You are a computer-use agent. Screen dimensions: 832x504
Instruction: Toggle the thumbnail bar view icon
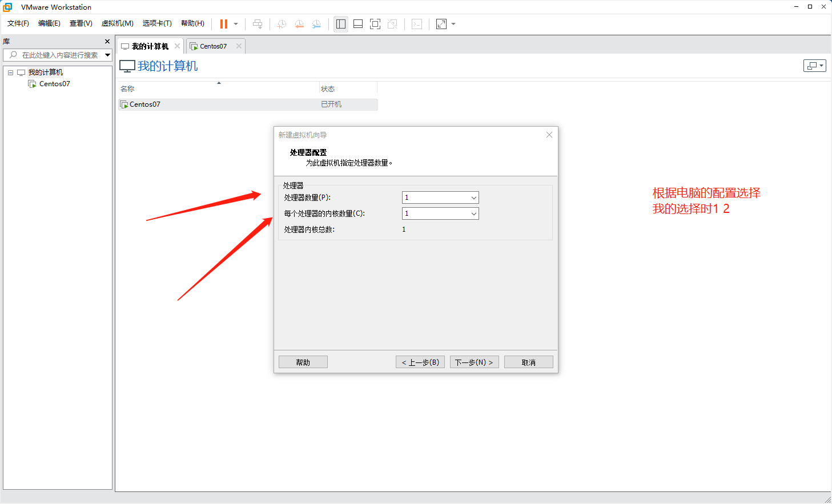[358, 24]
